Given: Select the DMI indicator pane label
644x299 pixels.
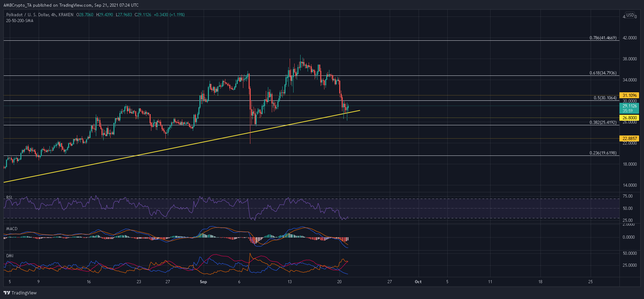Looking at the screenshot, I should 9,256.
